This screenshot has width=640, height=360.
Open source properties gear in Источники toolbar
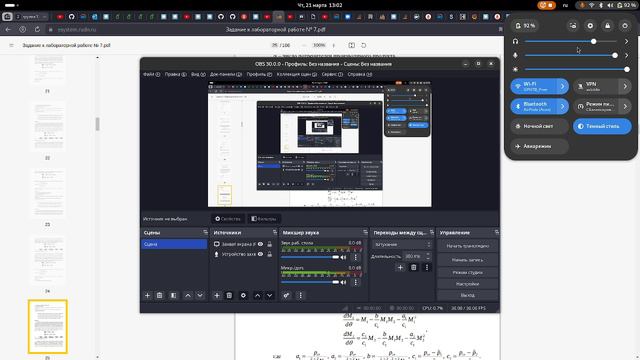243,295
